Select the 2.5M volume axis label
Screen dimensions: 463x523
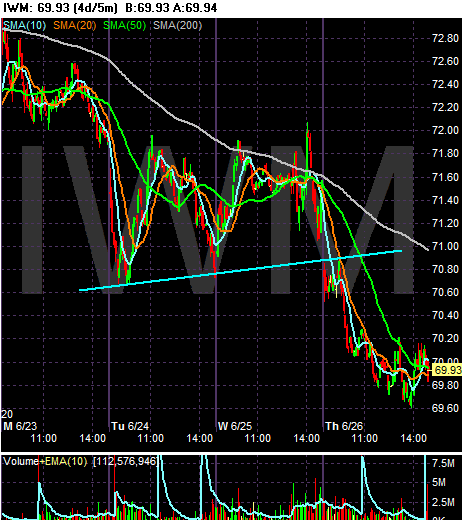[x=444, y=502]
